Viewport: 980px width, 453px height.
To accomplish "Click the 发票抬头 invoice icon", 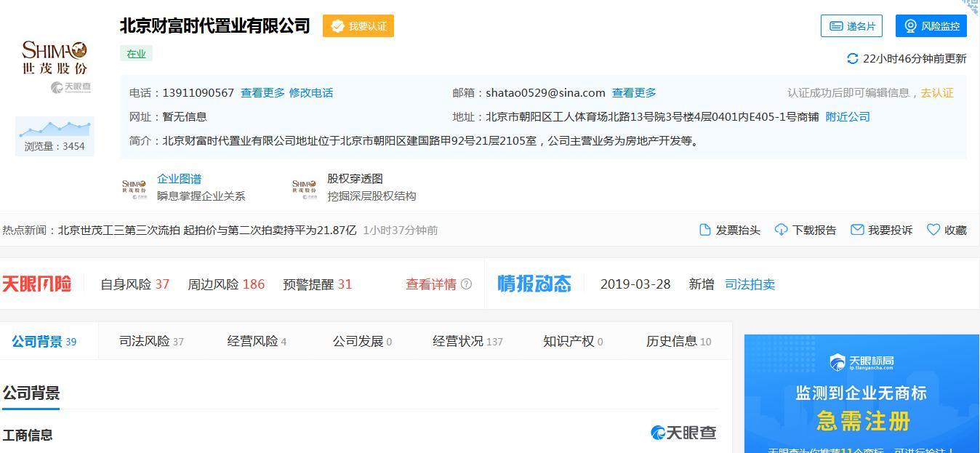I will click(x=704, y=229).
